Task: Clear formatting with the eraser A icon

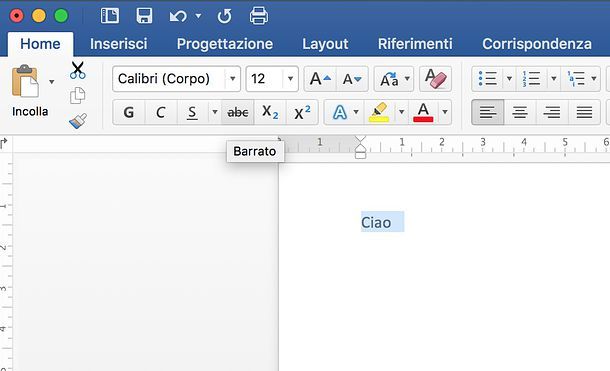Action: [x=436, y=79]
